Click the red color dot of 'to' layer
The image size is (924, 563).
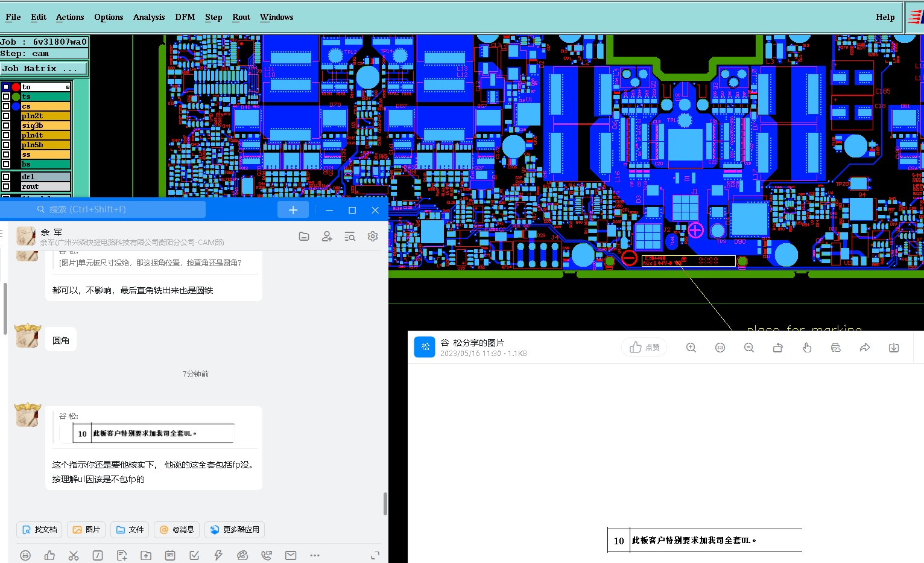(x=16, y=87)
